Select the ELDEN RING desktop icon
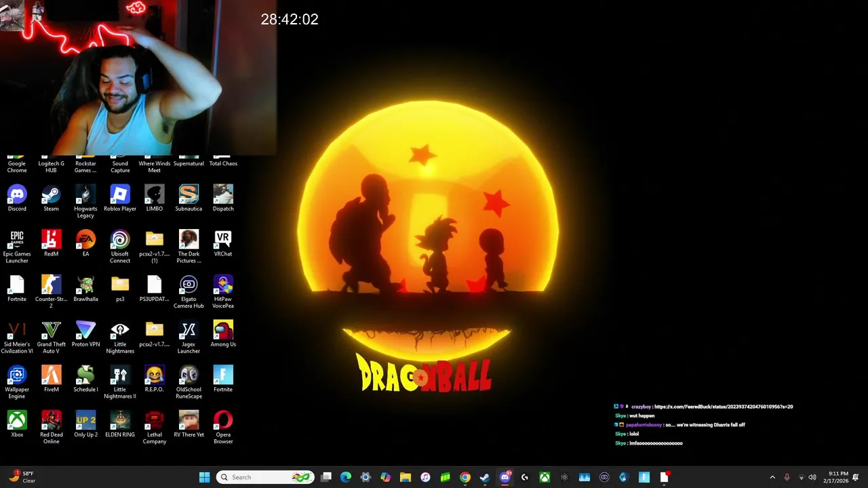 (x=120, y=425)
